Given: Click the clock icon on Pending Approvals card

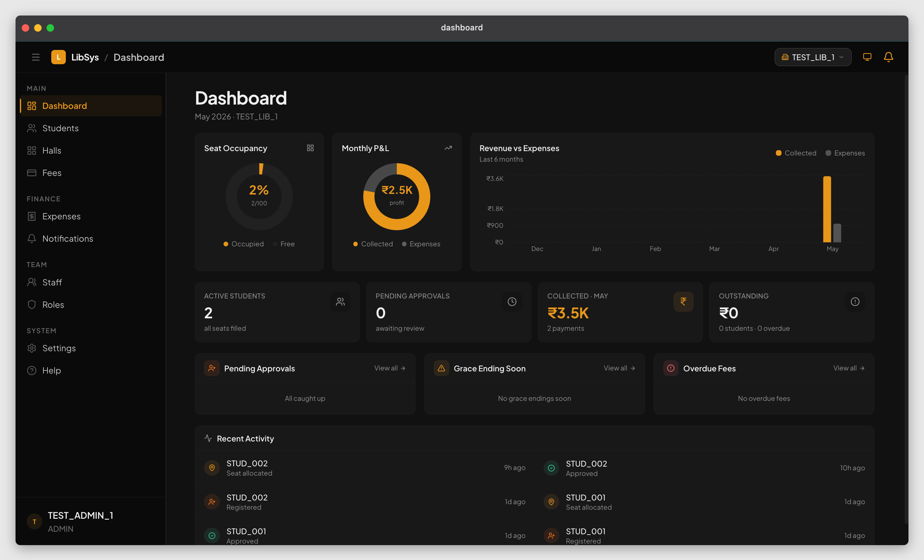Looking at the screenshot, I should pyautogui.click(x=512, y=302).
